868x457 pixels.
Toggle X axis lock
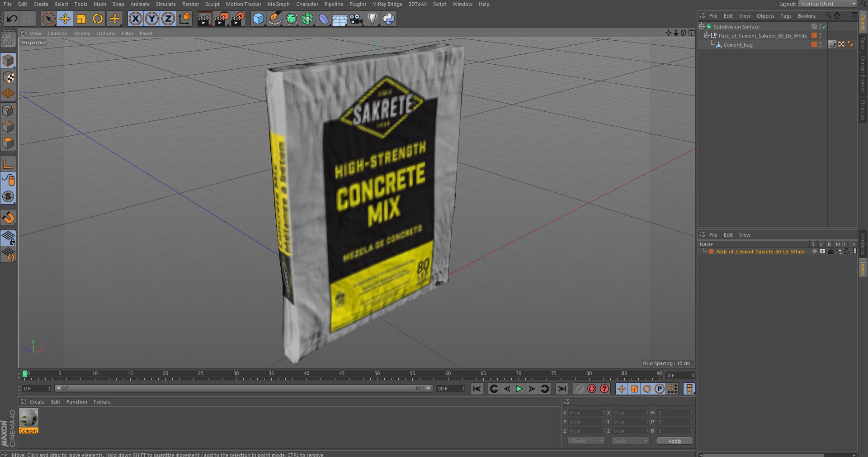pyautogui.click(x=135, y=19)
